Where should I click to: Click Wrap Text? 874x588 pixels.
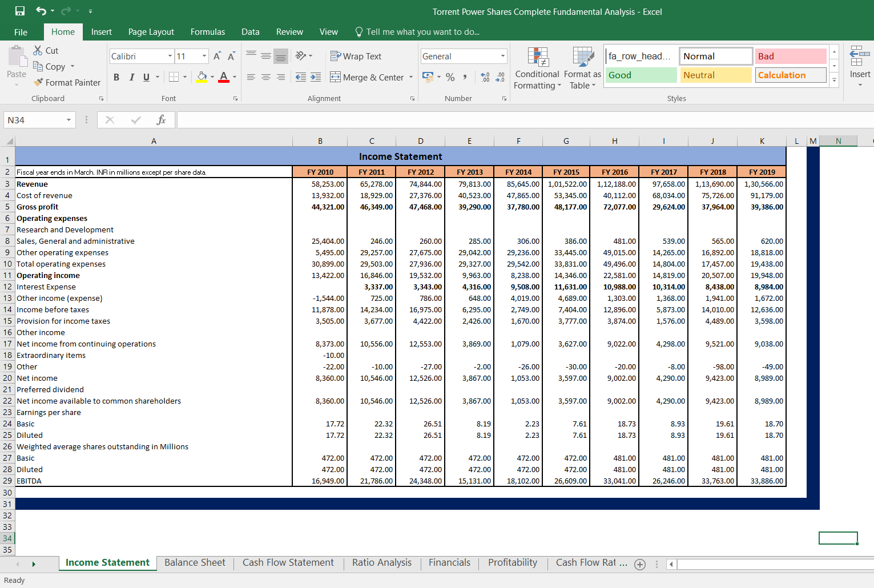click(x=356, y=56)
